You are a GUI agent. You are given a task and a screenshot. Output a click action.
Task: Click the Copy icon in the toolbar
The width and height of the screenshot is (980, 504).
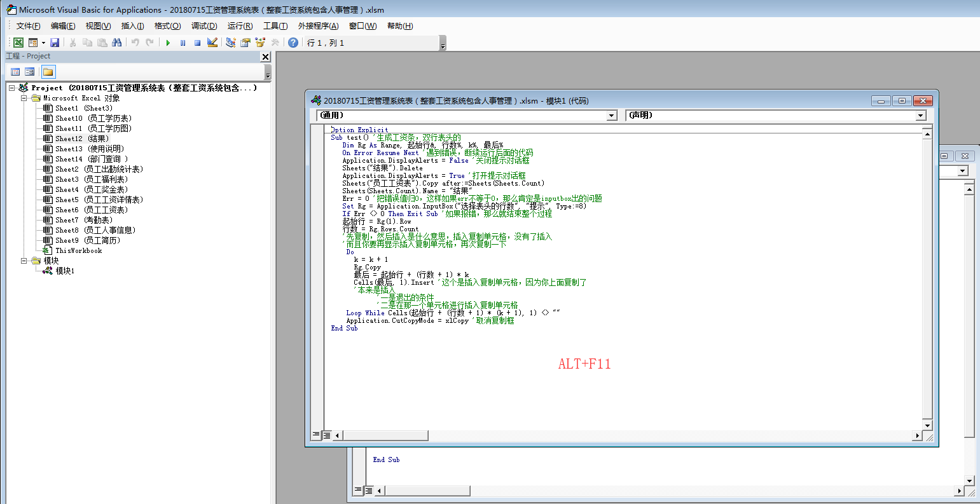point(87,43)
